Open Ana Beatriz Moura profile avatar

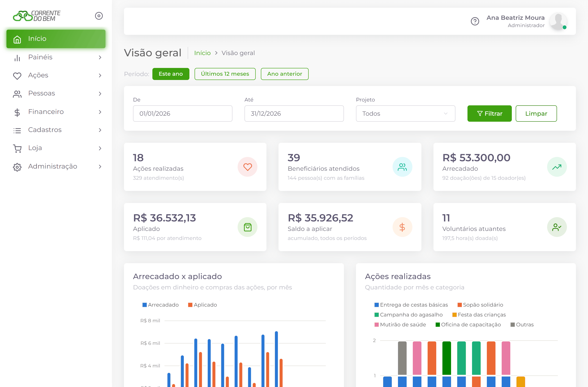coord(558,21)
